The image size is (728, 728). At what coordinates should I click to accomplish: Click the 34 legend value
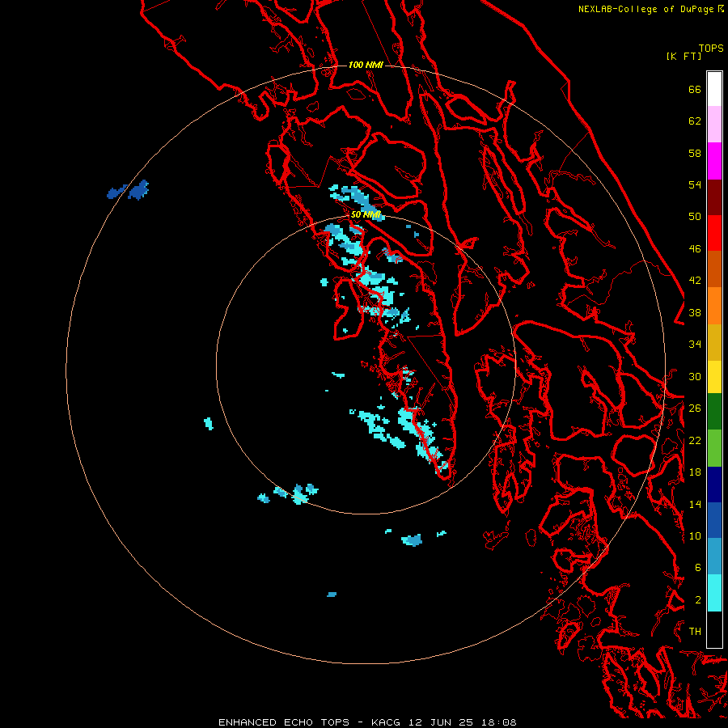click(695, 345)
